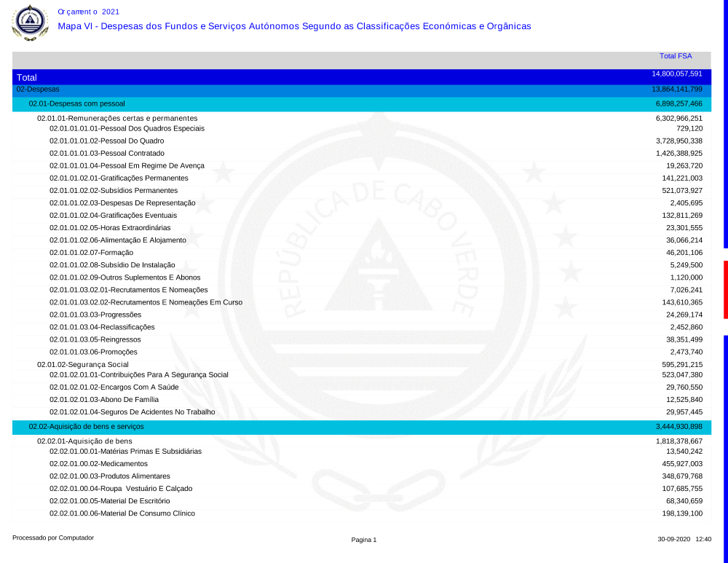The height and width of the screenshot is (563, 728).
Task: Click the Cabo Verde coat of arms logo
Action: [31, 22]
